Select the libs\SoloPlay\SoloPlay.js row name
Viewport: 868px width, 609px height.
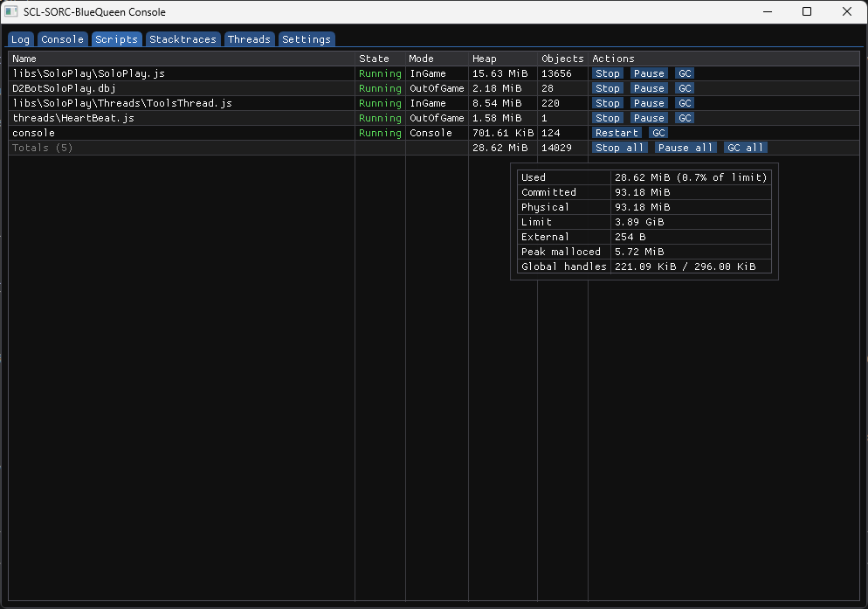(x=88, y=73)
